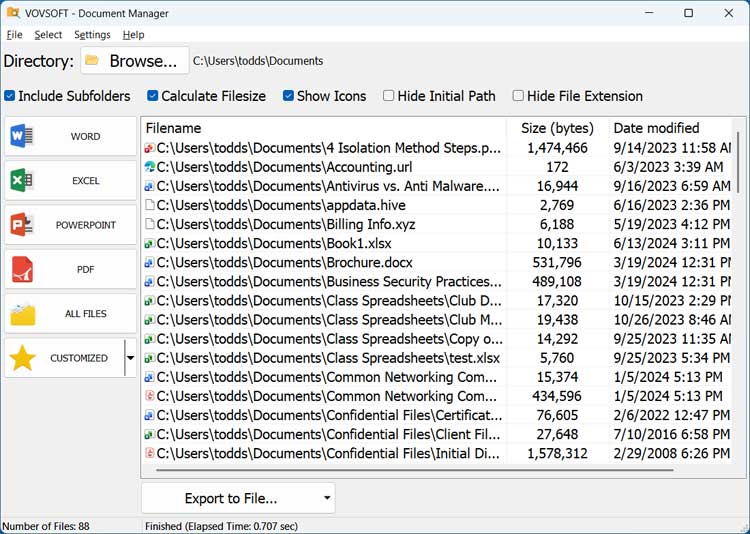The width and height of the screenshot is (750, 534).
Task: Select the Accounting.url file row
Action: coord(437,167)
